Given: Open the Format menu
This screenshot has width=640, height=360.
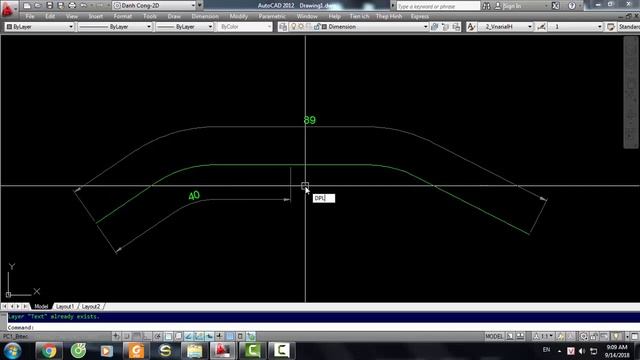Looking at the screenshot, I should 122,16.
